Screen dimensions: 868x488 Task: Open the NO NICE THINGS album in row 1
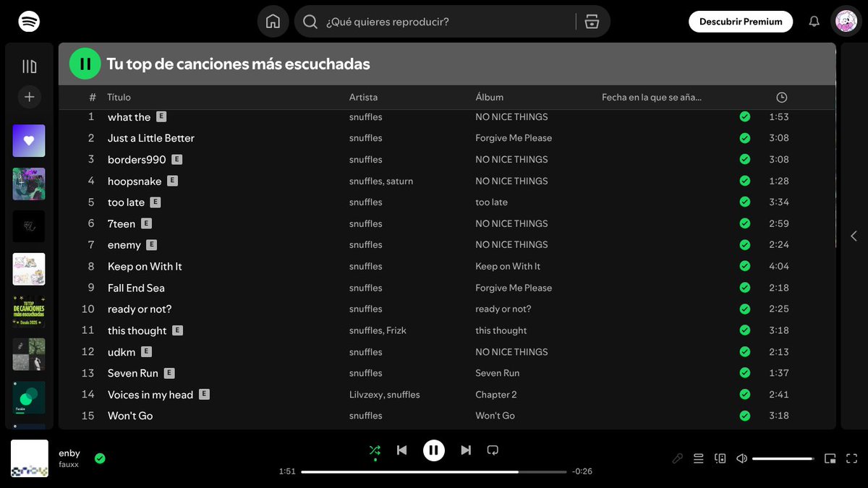tap(511, 116)
